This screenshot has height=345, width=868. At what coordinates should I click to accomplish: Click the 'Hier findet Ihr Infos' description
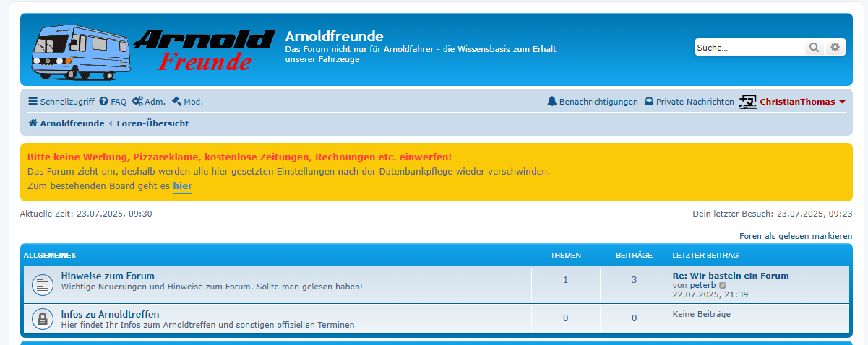[208, 325]
